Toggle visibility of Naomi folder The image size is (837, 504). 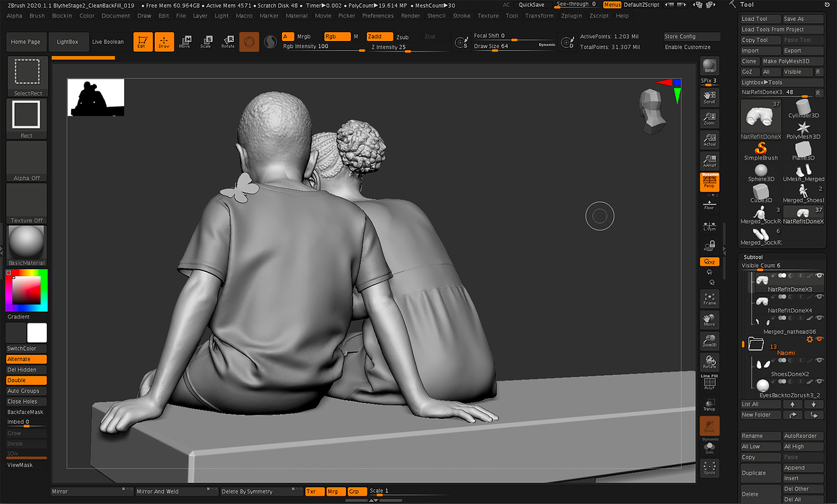click(x=820, y=339)
